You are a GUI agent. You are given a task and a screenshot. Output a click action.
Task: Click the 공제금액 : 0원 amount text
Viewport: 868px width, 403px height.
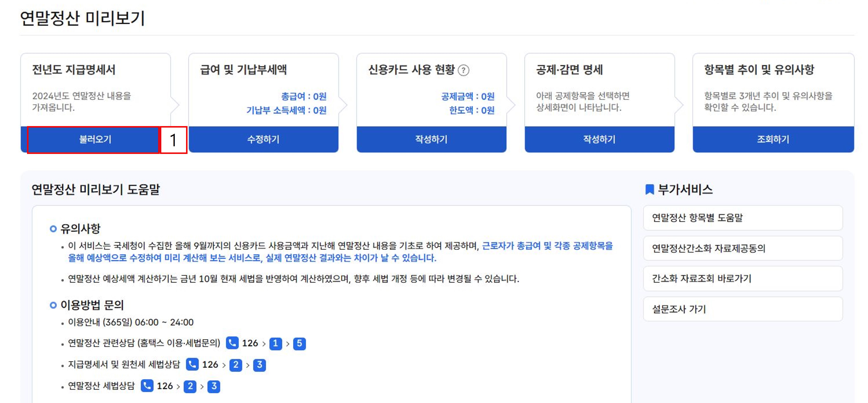point(468,97)
